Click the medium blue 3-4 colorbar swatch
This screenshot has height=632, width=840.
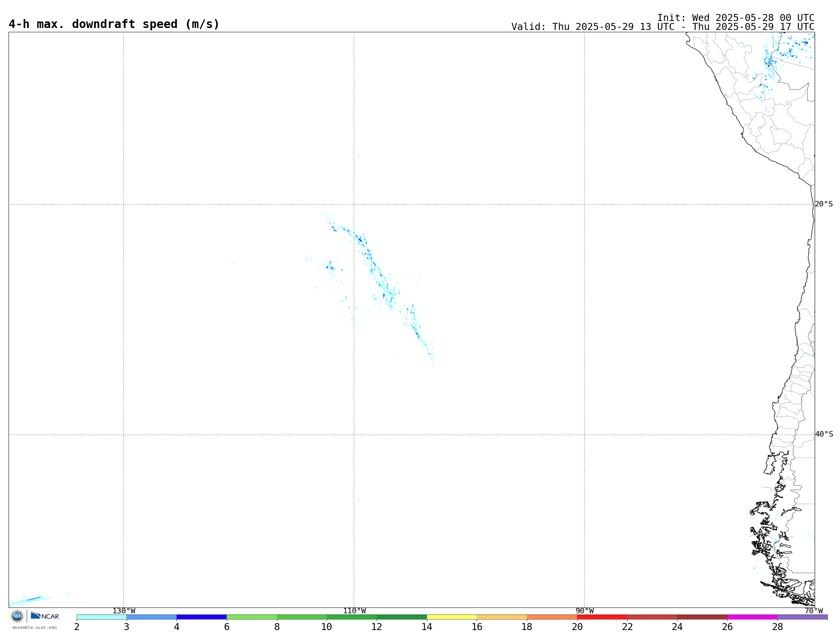[x=152, y=617]
